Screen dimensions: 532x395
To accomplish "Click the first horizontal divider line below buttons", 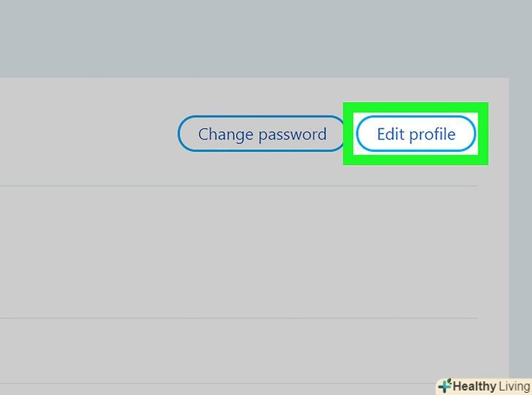I will (x=219, y=185).
